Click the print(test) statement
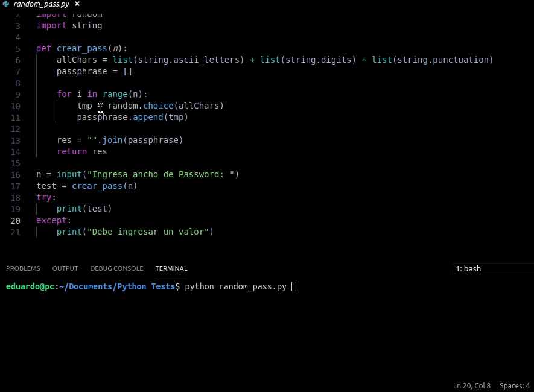 click(x=84, y=209)
